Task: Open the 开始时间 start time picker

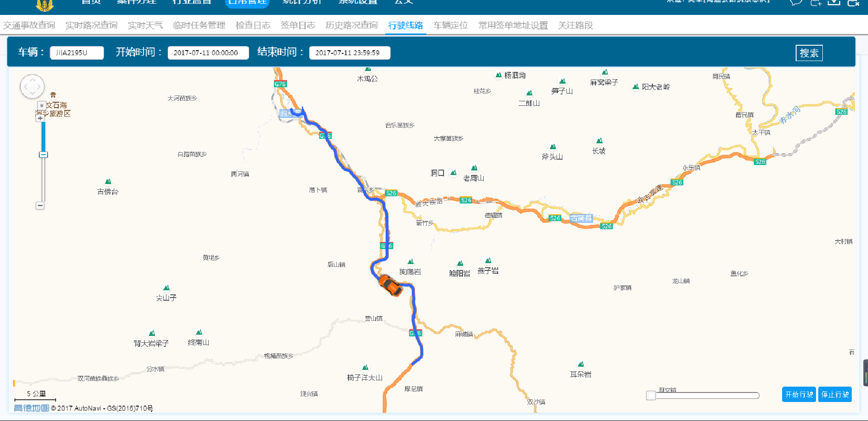Action: click(208, 53)
